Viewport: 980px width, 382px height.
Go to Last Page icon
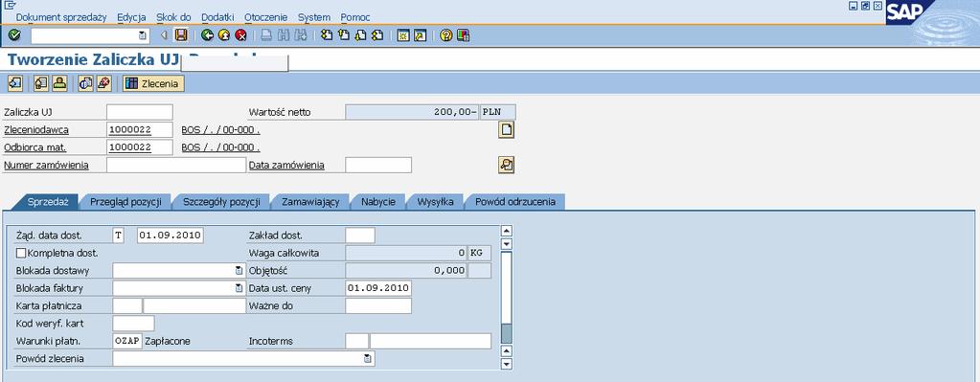pyautogui.click(x=376, y=35)
